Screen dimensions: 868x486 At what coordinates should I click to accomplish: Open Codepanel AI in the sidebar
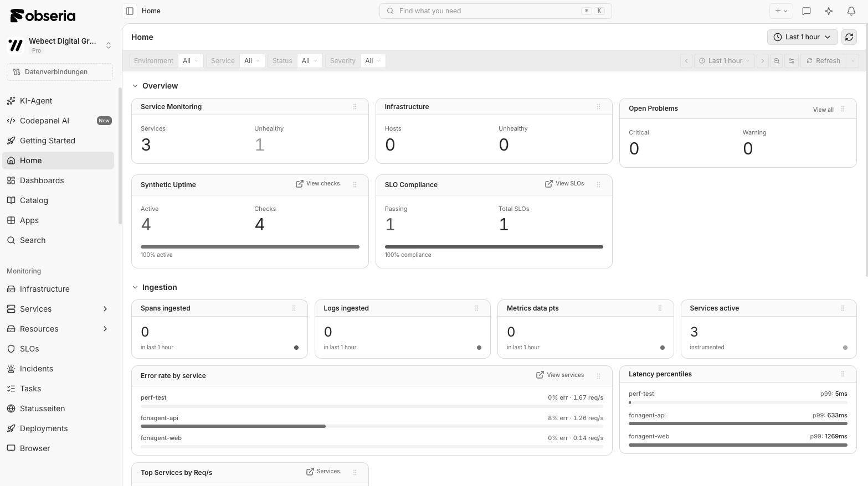(58, 121)
